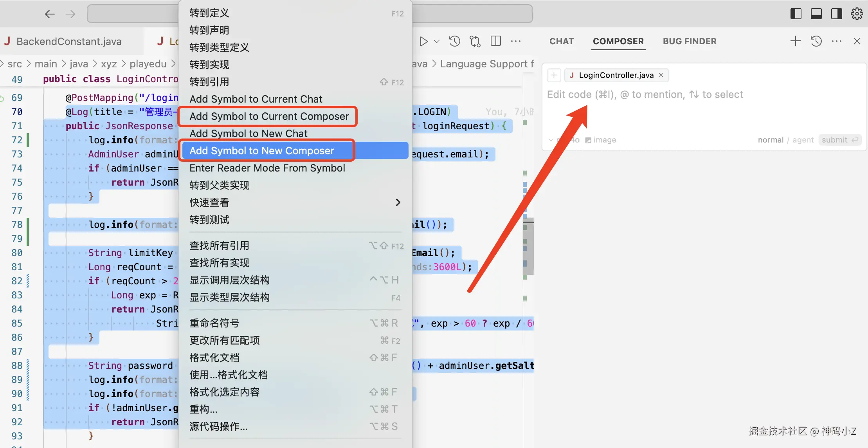Click the navigate back arrow
868x448 pixels.
point(50,14)
